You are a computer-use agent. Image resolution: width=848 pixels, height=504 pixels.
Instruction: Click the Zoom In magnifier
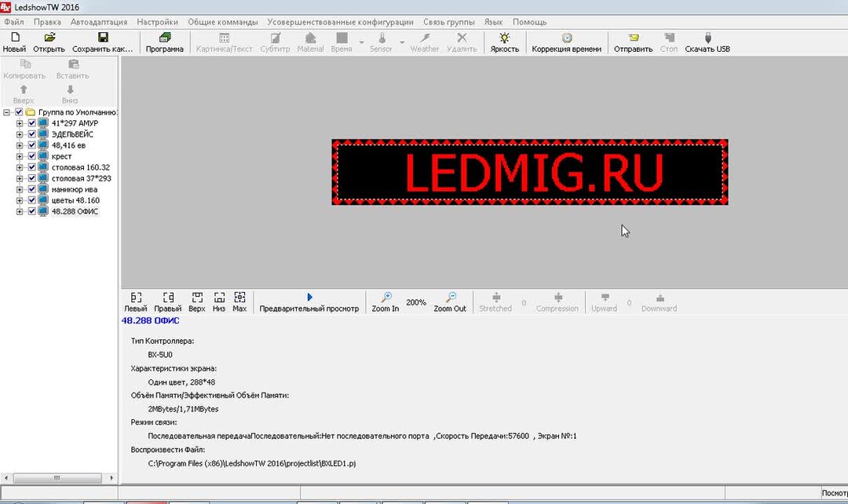coord(386,298)
